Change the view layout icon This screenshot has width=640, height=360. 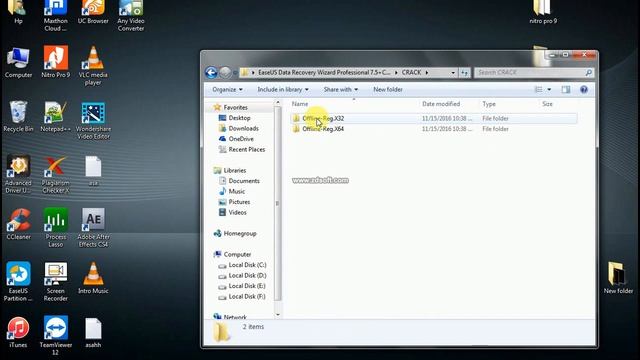pos(539,89)
